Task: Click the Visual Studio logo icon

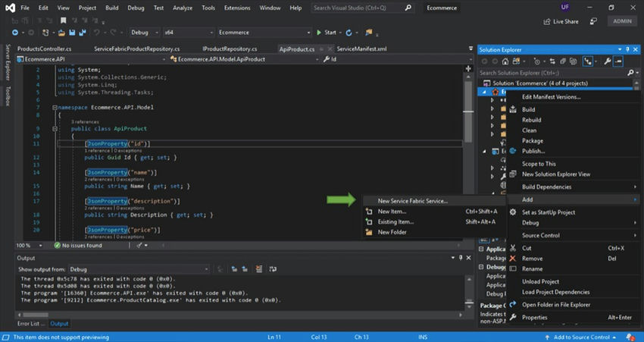Action: click(x=10, y=8)
